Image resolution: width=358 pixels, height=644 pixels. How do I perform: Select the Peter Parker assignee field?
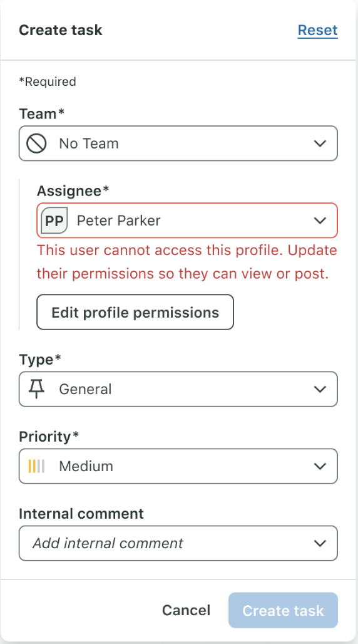point(187,221)
